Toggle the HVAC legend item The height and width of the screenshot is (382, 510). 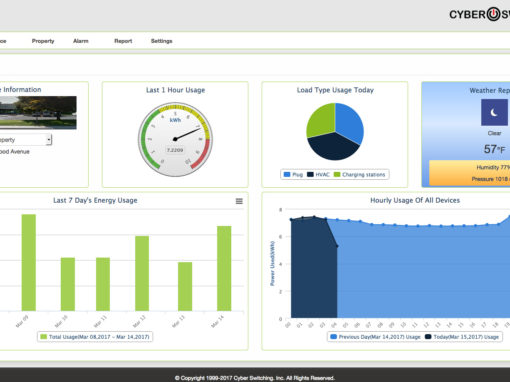point(318,174)
